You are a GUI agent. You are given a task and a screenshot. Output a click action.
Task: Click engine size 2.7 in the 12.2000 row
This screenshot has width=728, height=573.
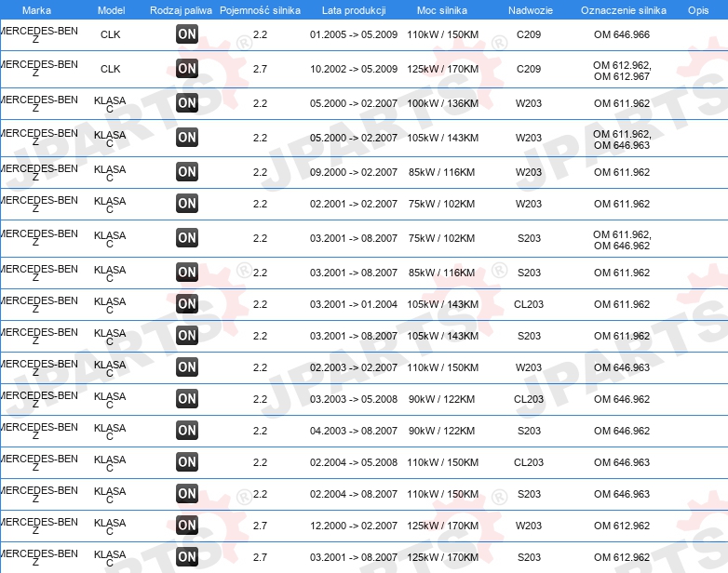coord(260,526)
